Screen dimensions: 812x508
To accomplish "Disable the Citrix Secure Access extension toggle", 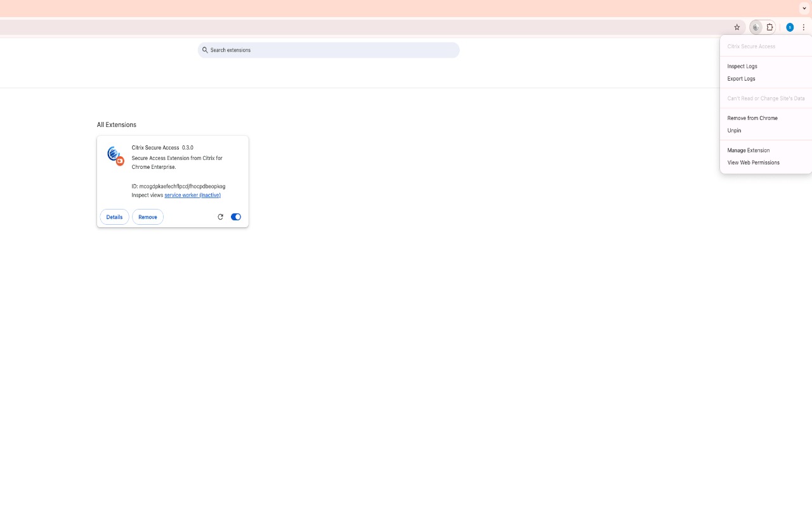I will point(235,217).
